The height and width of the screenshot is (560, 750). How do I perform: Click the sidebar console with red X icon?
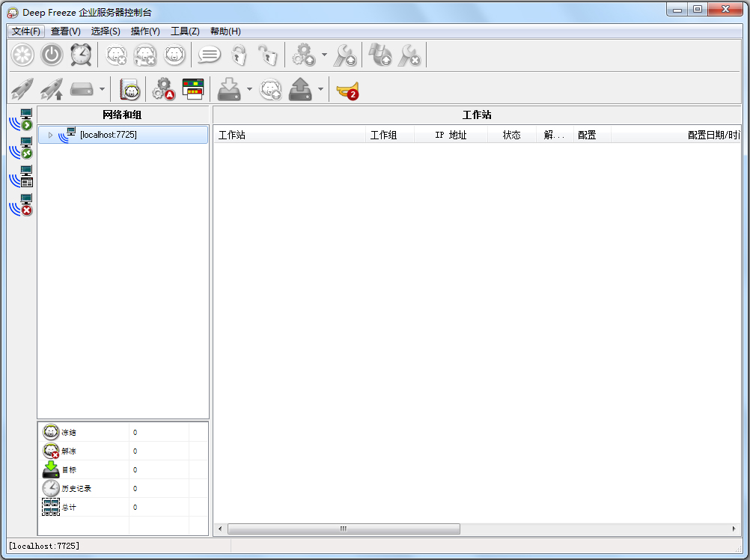click(x=21, y=205)
